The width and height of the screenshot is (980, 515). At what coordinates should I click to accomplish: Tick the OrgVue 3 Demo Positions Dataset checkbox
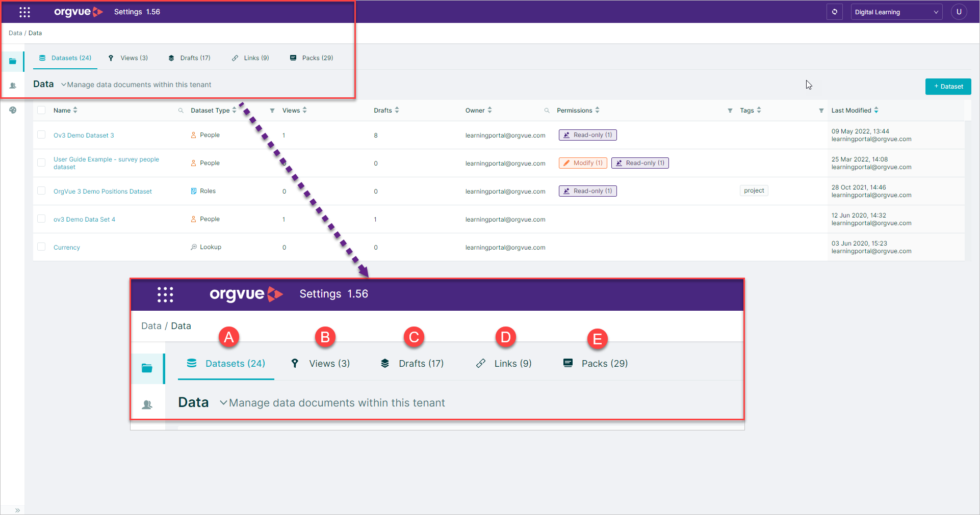(41, 191)
